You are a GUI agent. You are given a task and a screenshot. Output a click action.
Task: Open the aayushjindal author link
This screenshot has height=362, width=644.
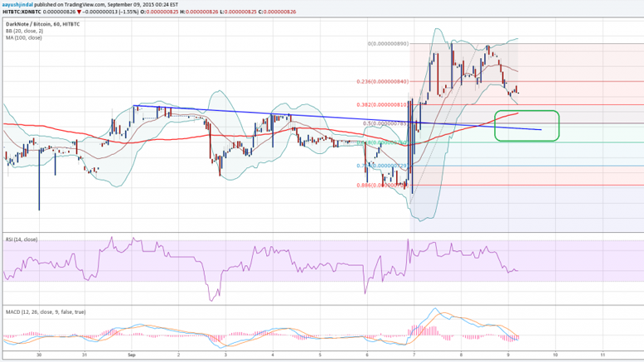17,4
